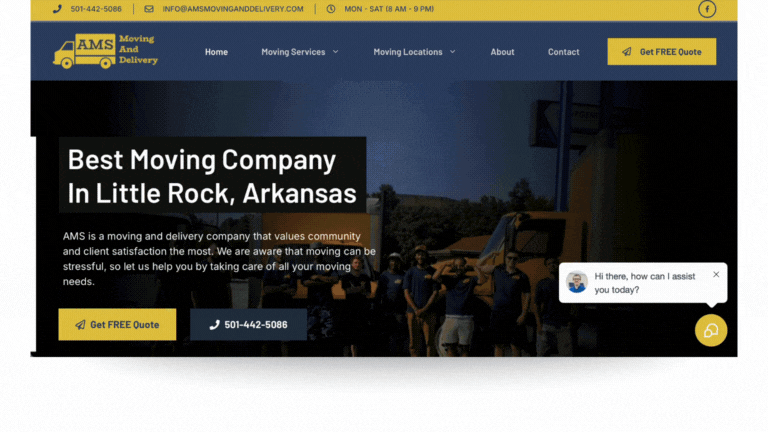768x432 pixels.
Task: Open the Facebook icon in top bar
Action: pyautogui.click(x=707, y=9)
